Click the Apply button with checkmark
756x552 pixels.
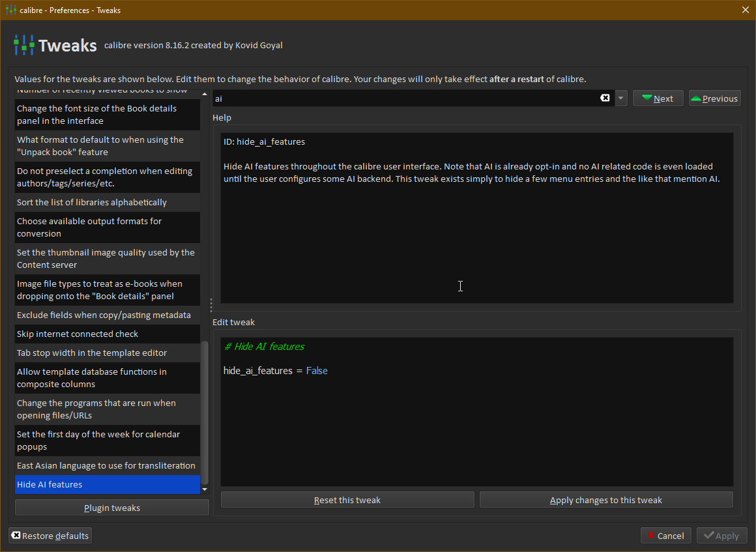coord(721,536)
